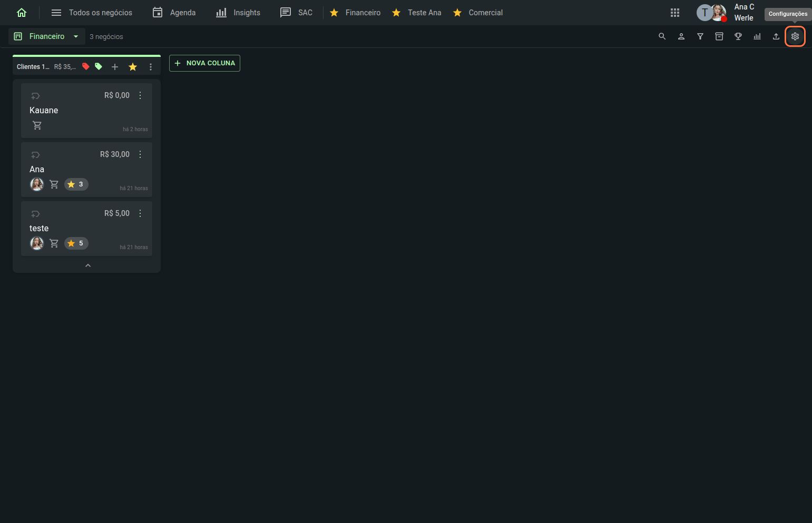Click the person filter icon in toolbar

pos(681,36)
